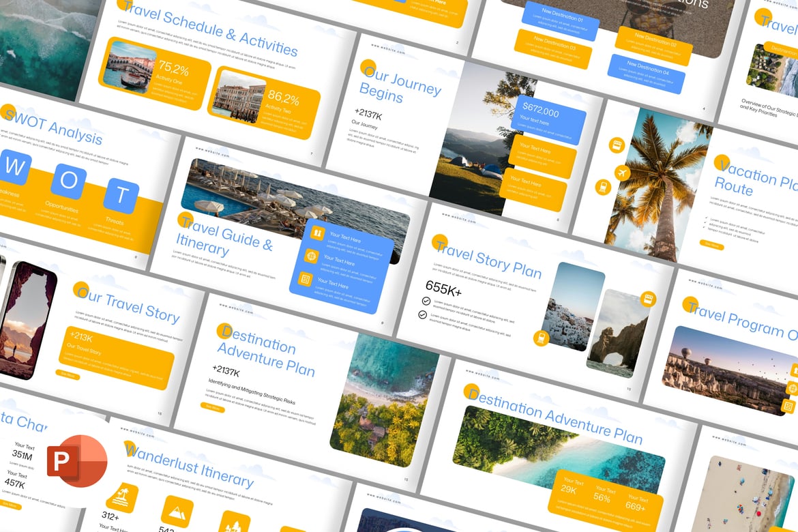
Task: Select the +213K Our Travel Story card
Action: 117,358
